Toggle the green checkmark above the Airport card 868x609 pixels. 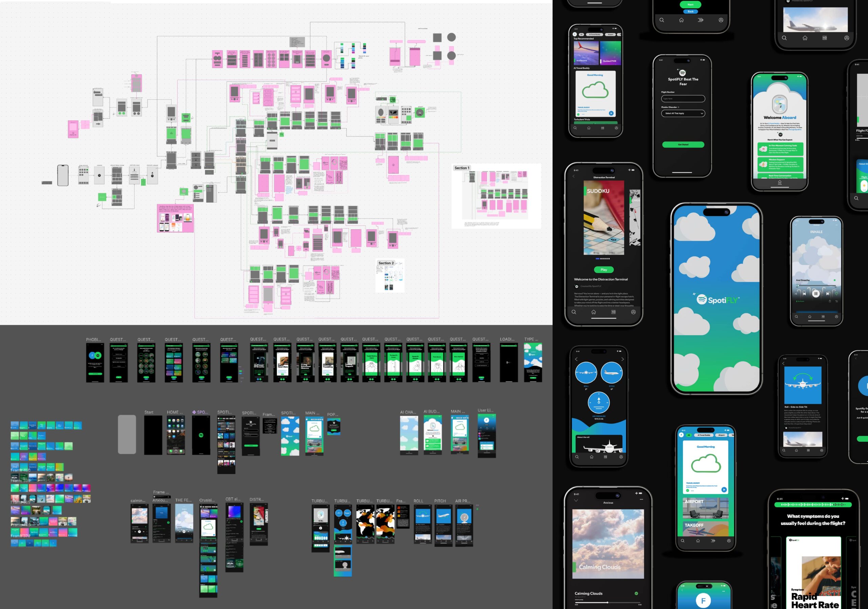click(688, 491)
